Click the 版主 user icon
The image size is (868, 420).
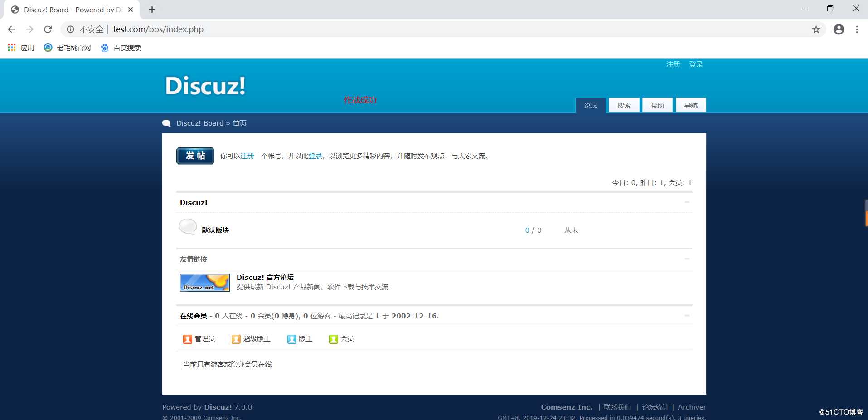(292, 339)
